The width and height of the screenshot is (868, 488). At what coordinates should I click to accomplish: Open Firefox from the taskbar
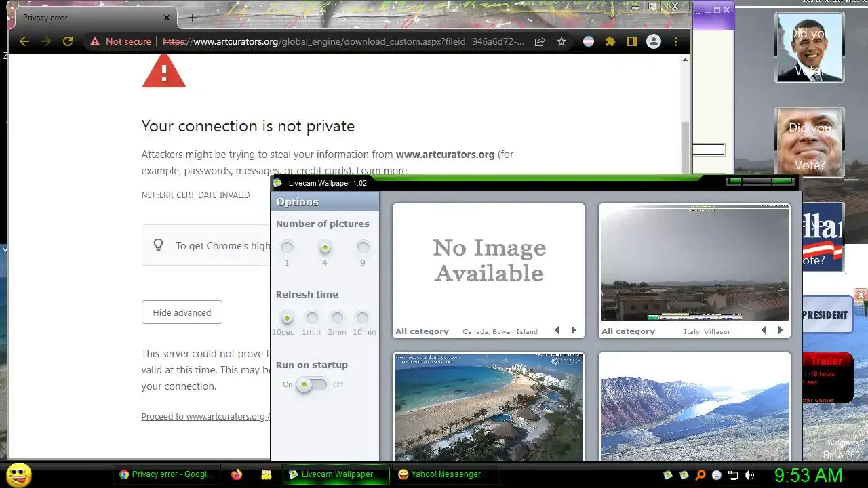(236, 474)
